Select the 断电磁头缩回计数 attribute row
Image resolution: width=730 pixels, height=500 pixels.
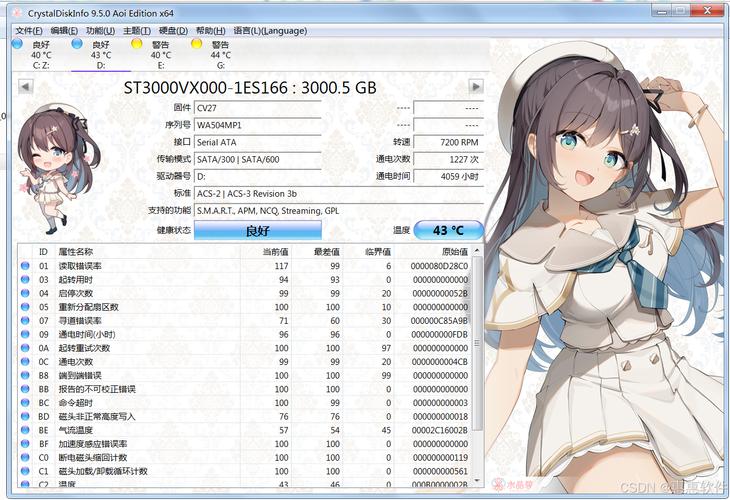(x=244, y=458)
